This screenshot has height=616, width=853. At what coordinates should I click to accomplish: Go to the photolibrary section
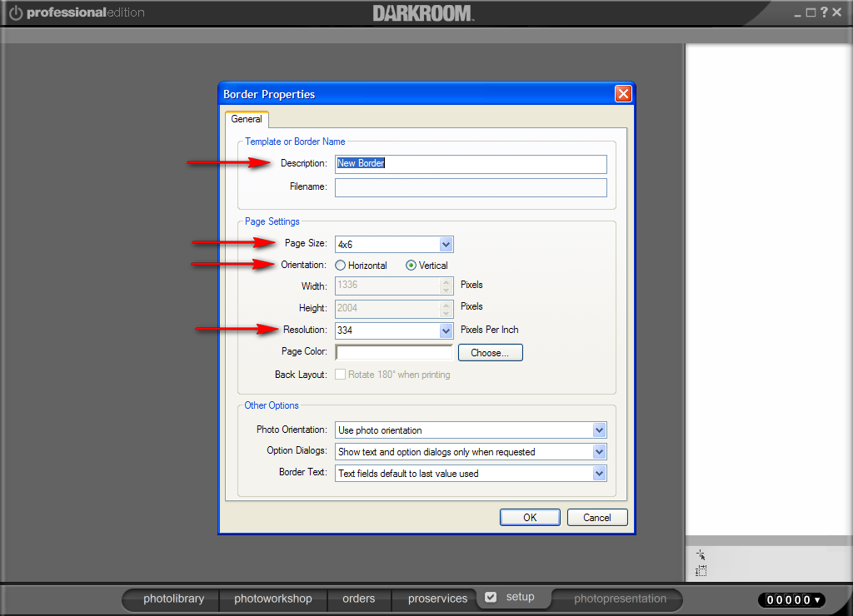click(173, 599)
